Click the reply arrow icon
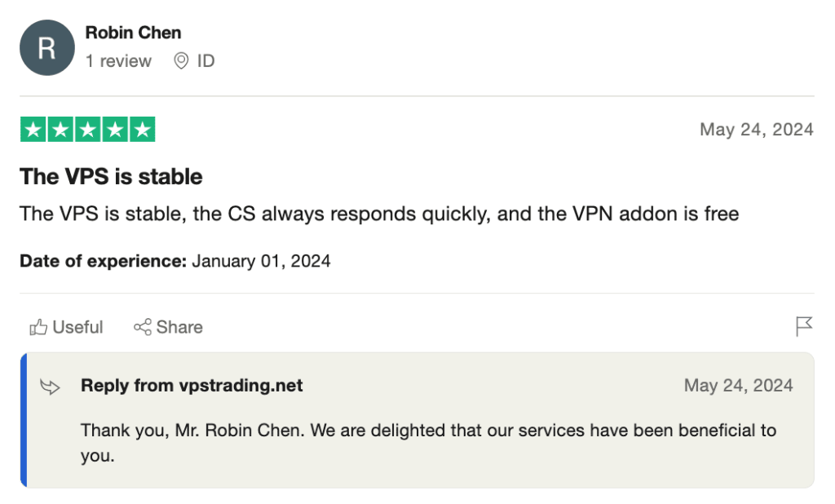Viewport: 835px width, 504px height. coord(50,387)
